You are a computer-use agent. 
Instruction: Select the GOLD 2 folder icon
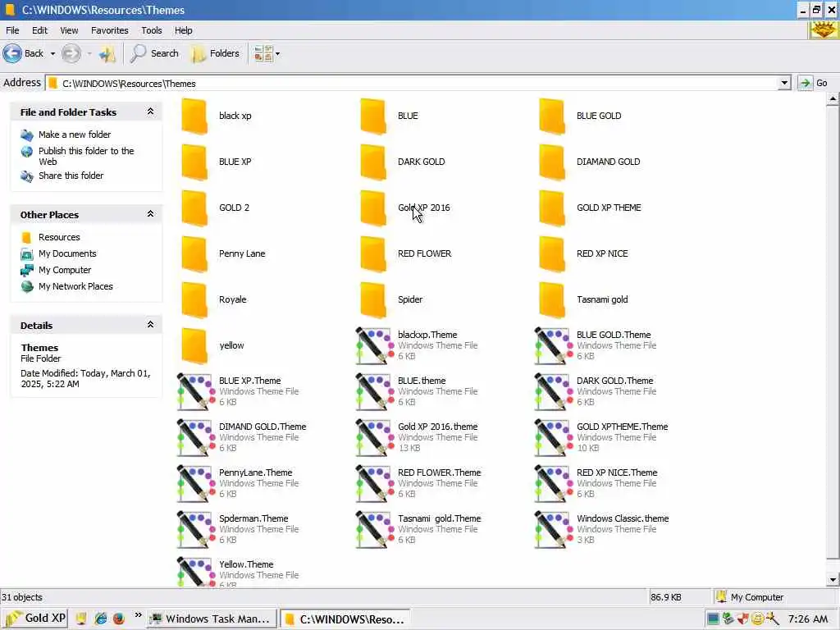[x=194, y=208]
